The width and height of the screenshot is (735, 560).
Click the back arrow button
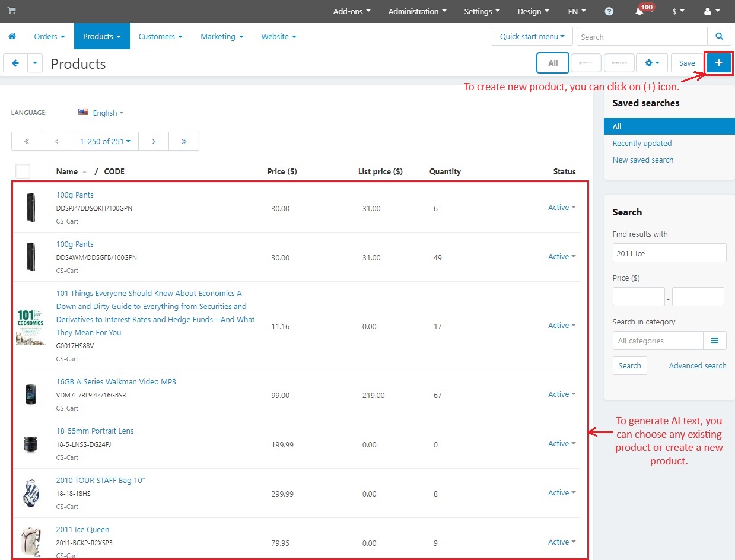[15, 63]
